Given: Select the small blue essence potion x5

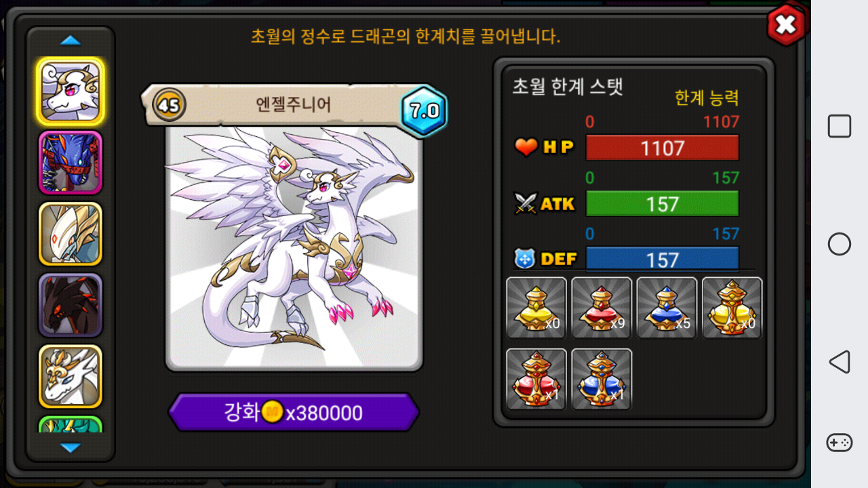Looking at the screenshot, I should tap(667, 308).
